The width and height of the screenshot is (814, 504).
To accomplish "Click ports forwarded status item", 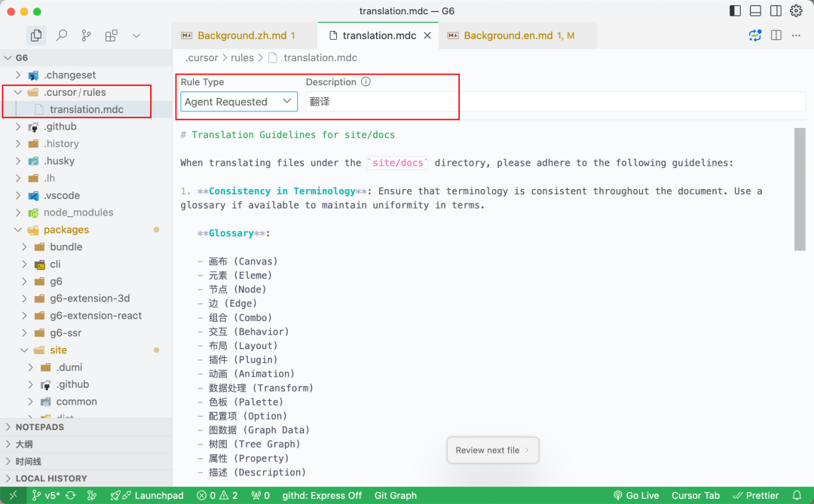I will (260, 495).
